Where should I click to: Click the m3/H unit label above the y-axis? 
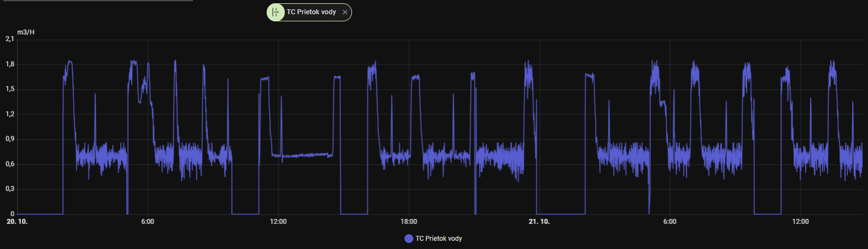pos(26,32)
